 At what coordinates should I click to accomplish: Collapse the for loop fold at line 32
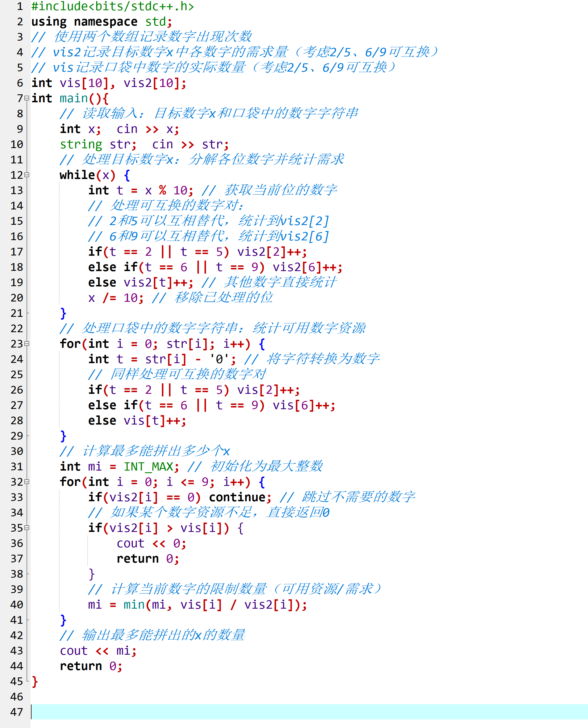(x=27, y=482)
